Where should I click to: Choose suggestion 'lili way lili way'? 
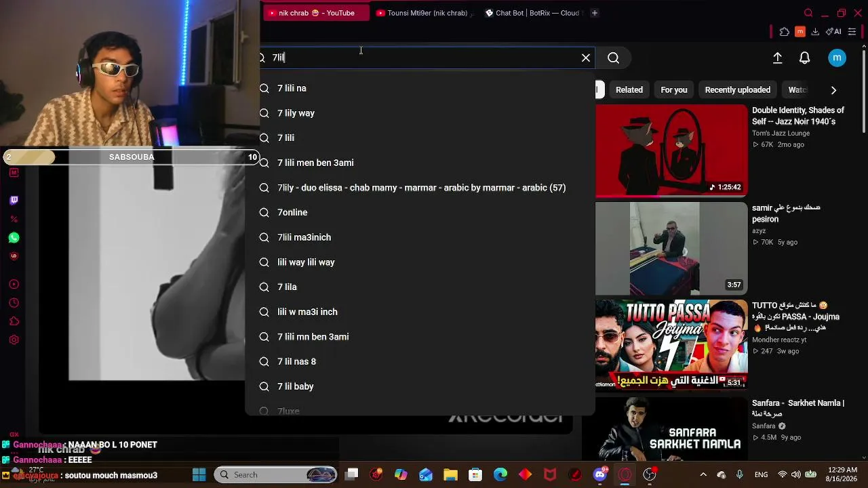click(420, 262)
